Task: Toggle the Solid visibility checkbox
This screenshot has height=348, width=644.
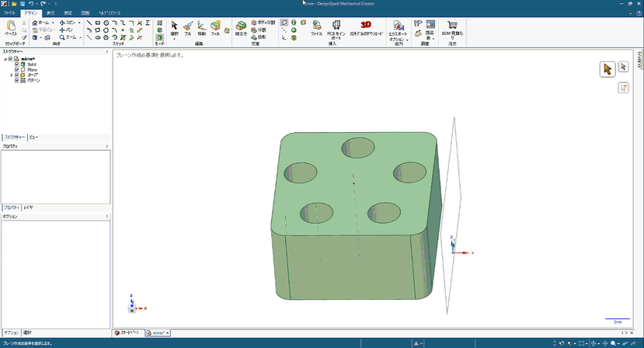Action: click(x=17, y=64)
